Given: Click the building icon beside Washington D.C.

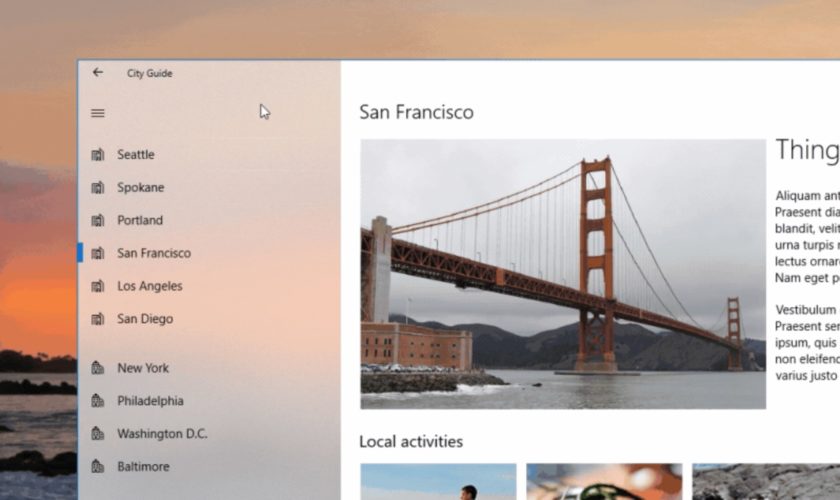Looking at the screenshot, I should click(98, 434).
